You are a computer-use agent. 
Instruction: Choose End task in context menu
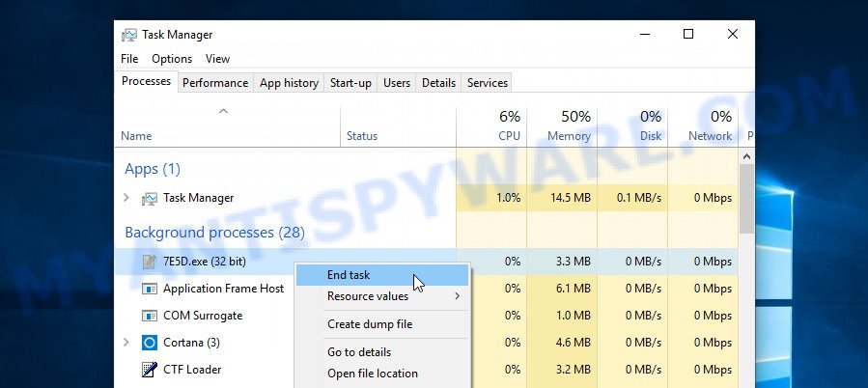382,275
